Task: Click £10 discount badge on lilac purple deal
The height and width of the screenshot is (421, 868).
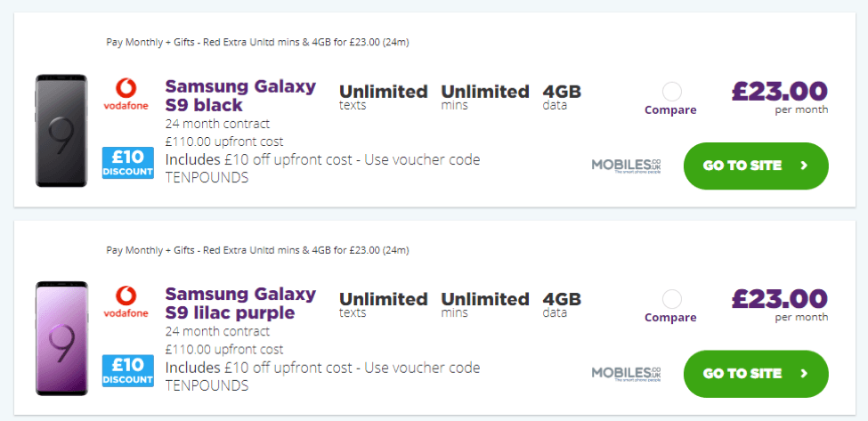Action: [x=128, y=370]
